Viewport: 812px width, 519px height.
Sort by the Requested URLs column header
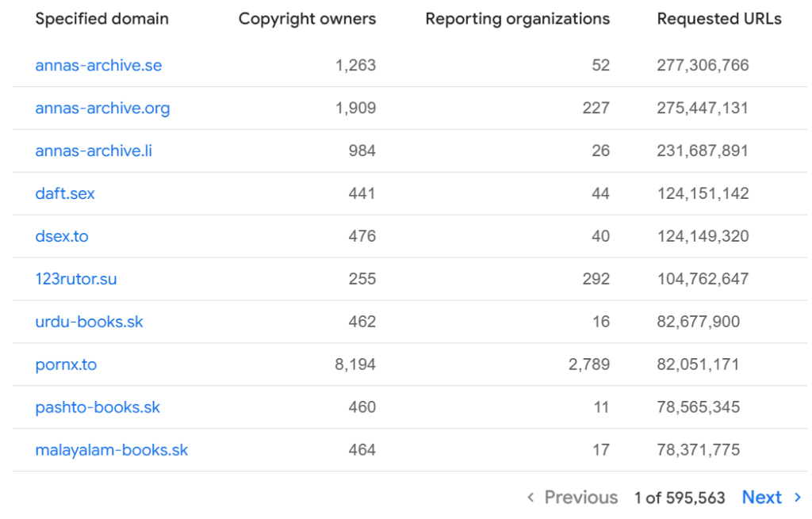pyautogui.click(x=718, y=18)
